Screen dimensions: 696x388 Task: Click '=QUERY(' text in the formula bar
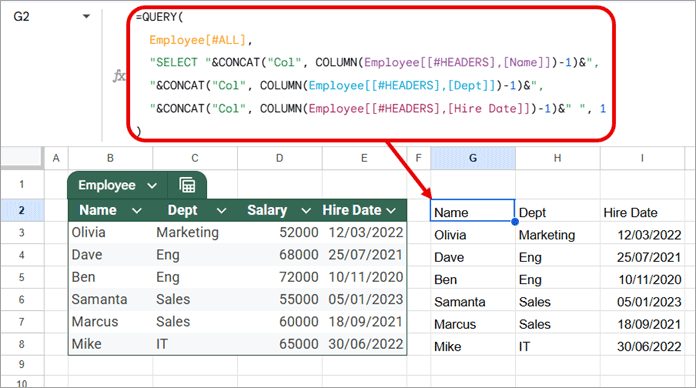[x=159, y=17]
